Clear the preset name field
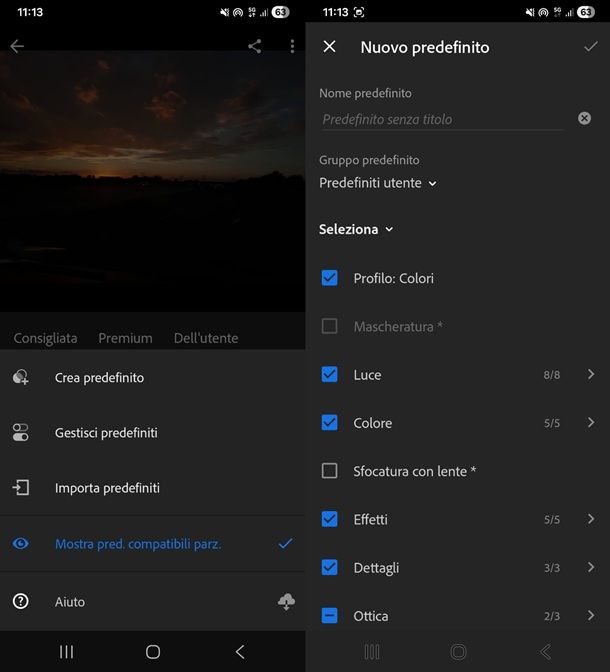This screenshot has height=672, width=610. click(584, 118)
